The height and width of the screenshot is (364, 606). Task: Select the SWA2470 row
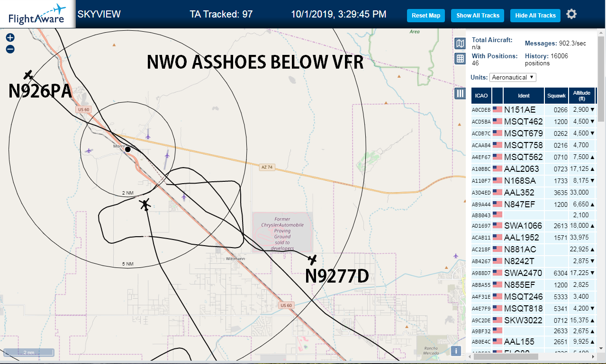[x=533, y=273]
